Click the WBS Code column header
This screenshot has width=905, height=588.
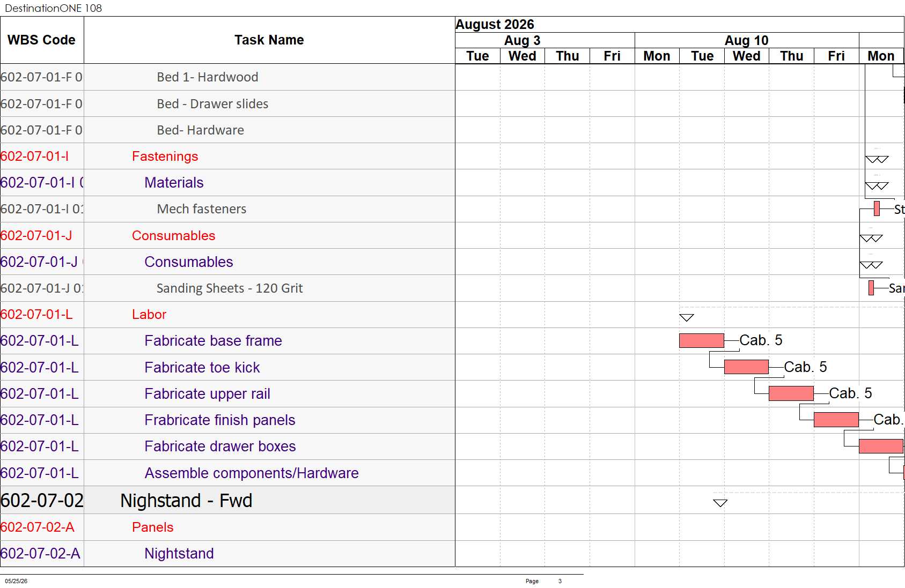(42, 40)
